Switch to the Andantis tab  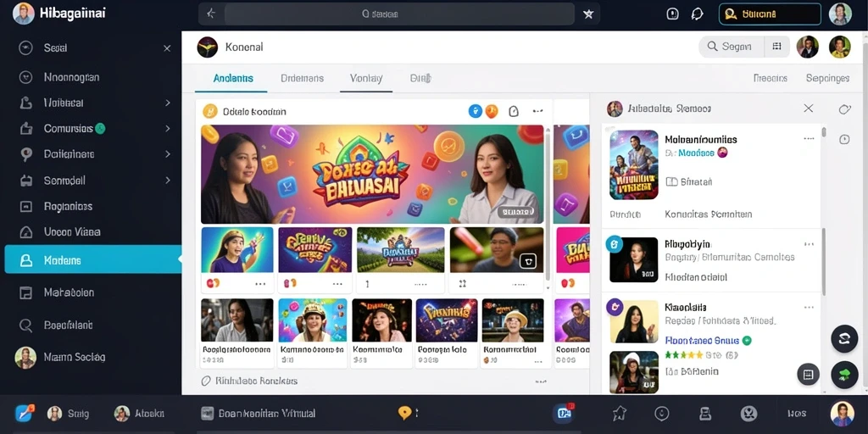[x=233, y=79]
